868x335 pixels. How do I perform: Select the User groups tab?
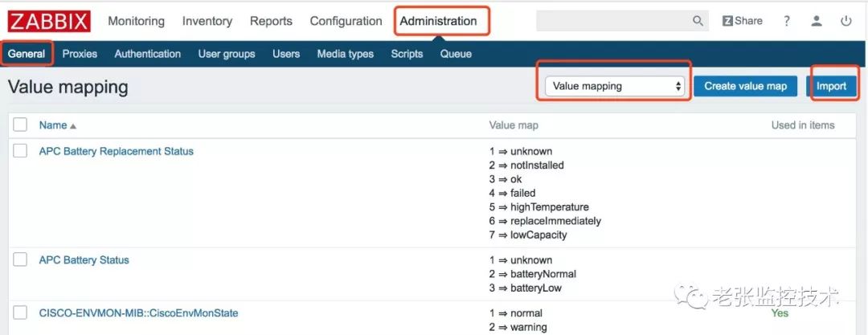coord(227,54)
